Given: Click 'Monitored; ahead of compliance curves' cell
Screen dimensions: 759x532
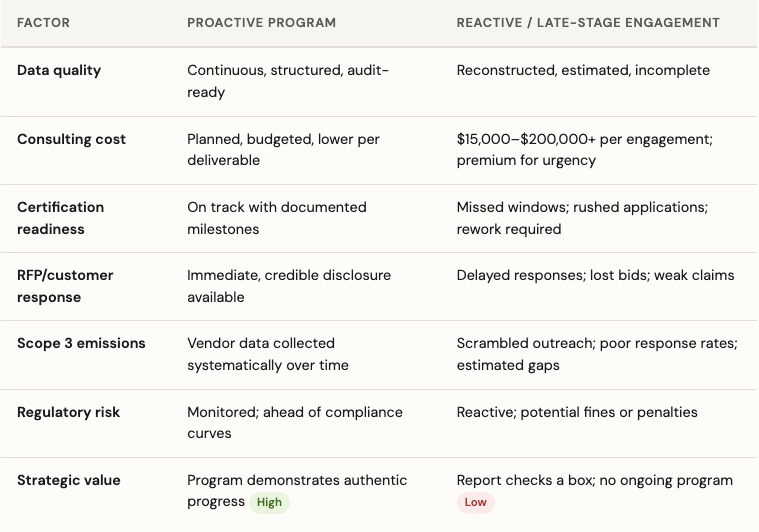Looking at the screenshot, I should pos(295,423).
